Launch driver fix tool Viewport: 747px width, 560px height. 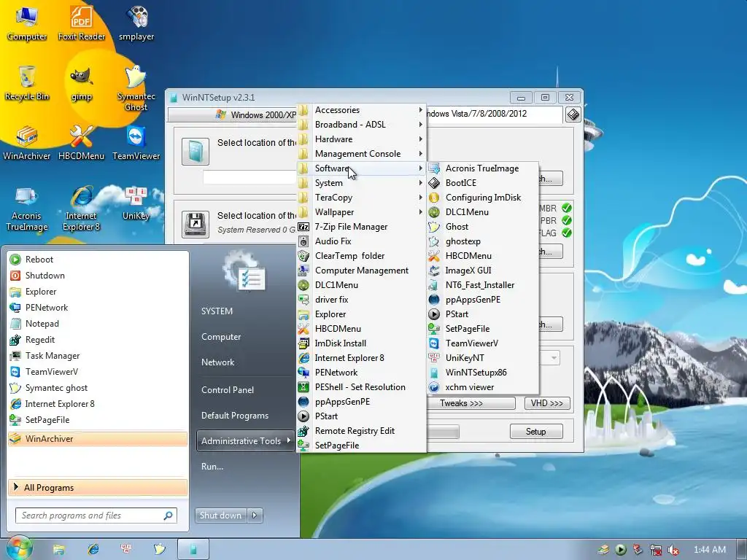coord(360,300)
